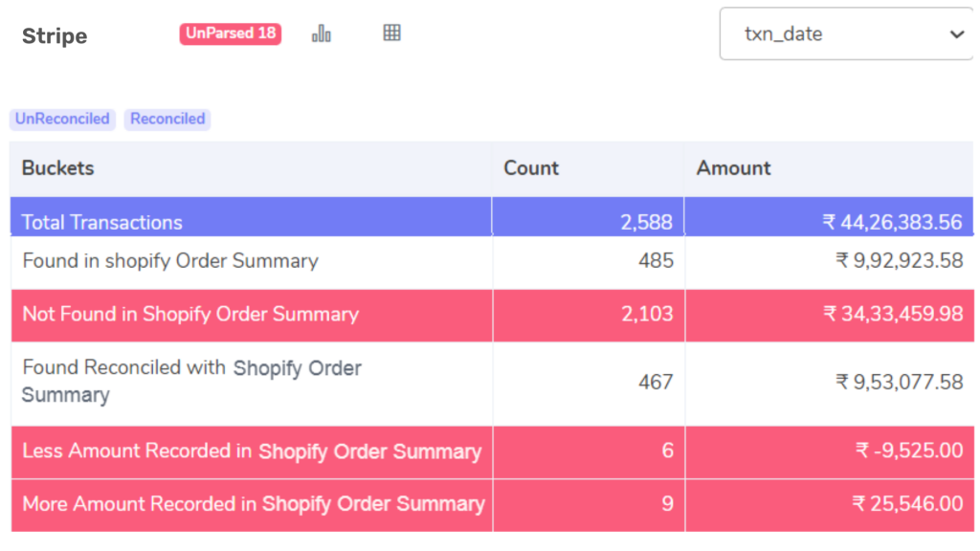Screen dimensions: 980x551
Task: Click amount ₹ 9,53,077.58
Action: pyautogui.click(x=900, y=382)
